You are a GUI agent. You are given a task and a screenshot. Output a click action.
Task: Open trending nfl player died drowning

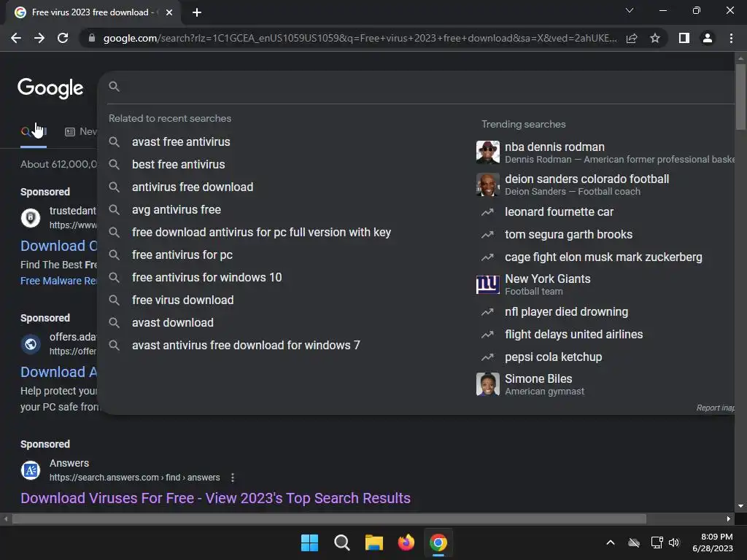pos(566,312)
